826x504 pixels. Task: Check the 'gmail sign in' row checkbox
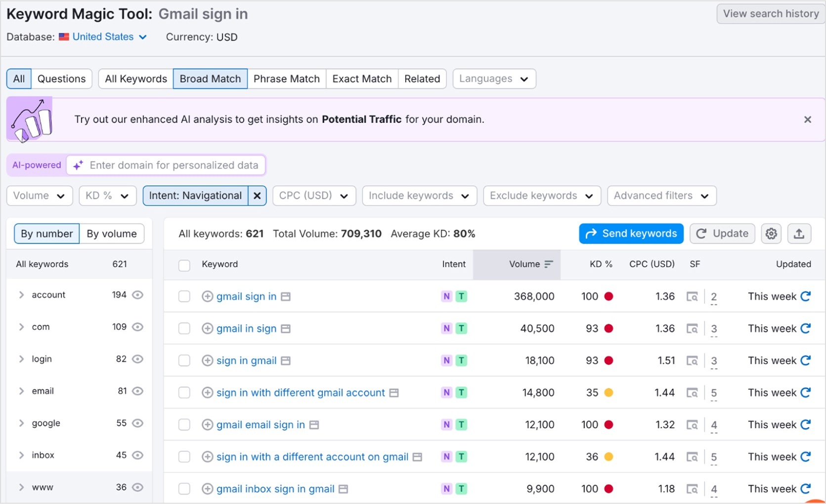[184, 296]
